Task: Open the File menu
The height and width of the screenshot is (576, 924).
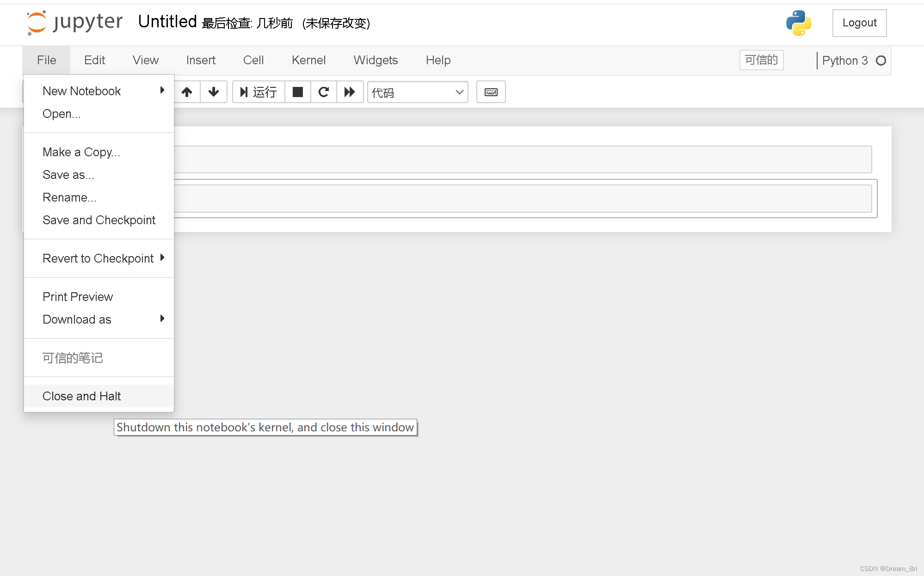Action: pos(47,60)
